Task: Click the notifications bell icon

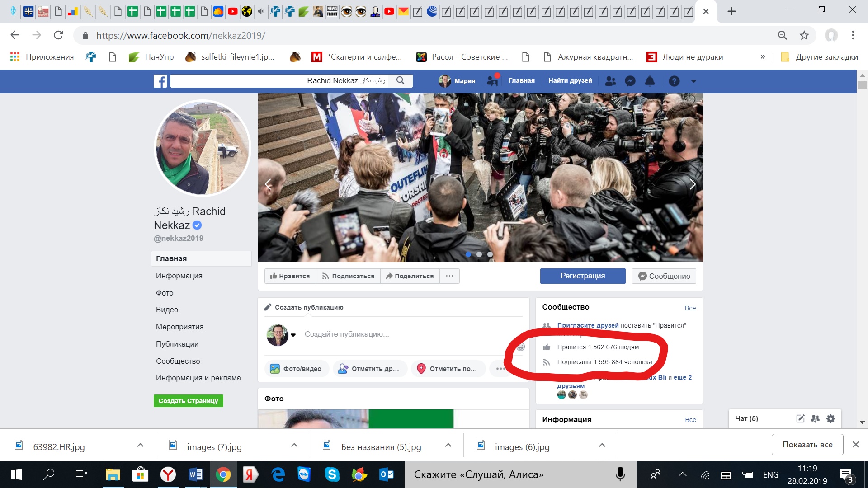Action: tap(650, 81)
